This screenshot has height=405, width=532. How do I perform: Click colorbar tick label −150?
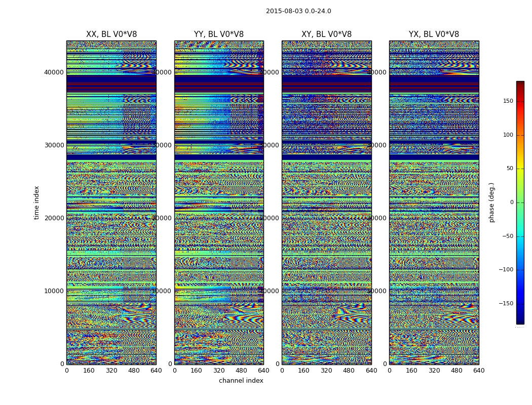tap(506, 303)
